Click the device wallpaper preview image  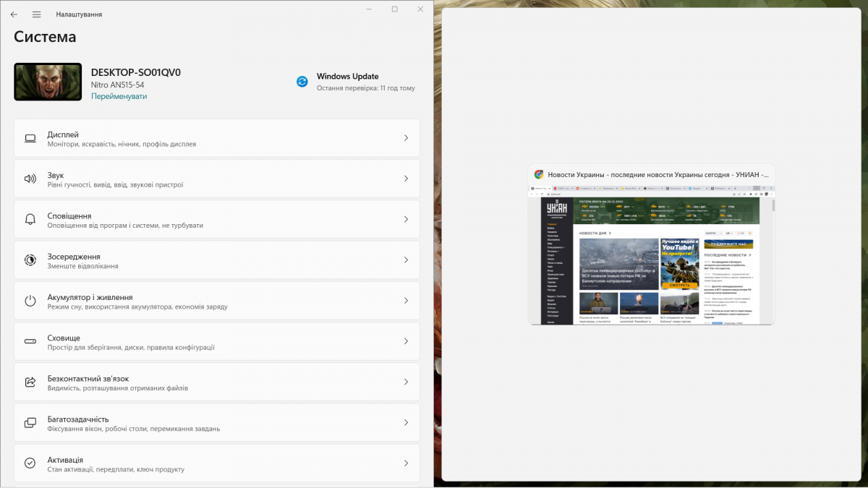tap(48, 82)
